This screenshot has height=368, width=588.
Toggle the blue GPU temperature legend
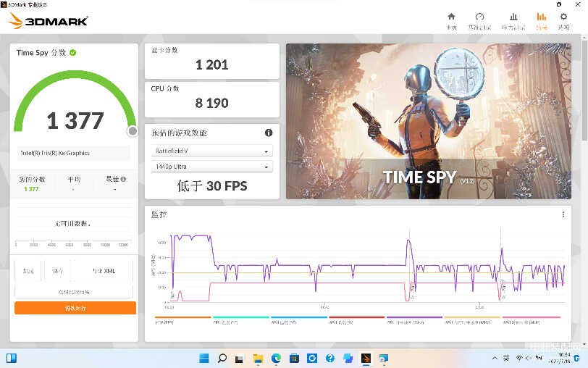click(299, 320)
